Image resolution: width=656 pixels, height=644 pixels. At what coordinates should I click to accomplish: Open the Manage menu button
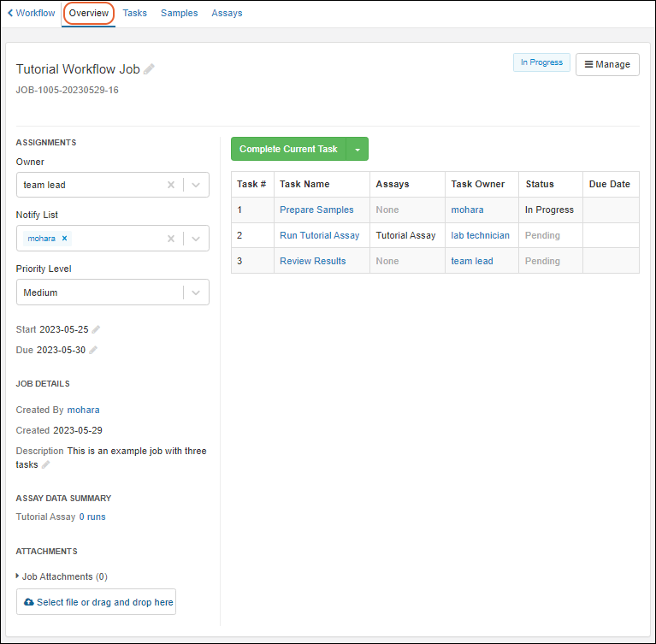(607, 64)
